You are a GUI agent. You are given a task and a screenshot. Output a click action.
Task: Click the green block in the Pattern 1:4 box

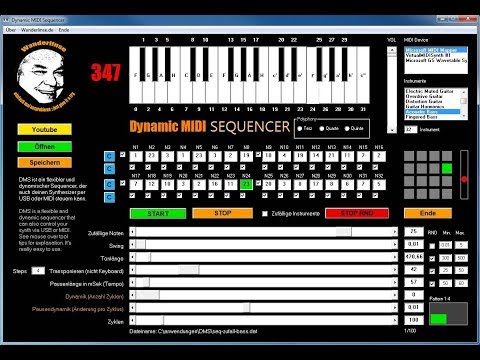(x=438, y=319)
